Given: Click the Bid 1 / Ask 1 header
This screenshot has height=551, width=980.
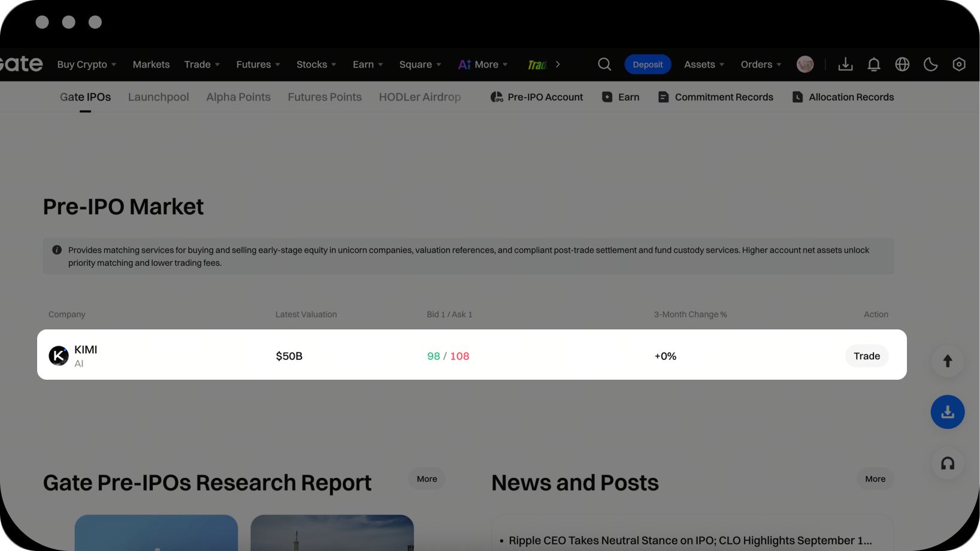Looking at the screenshot, I should (449, 314).
